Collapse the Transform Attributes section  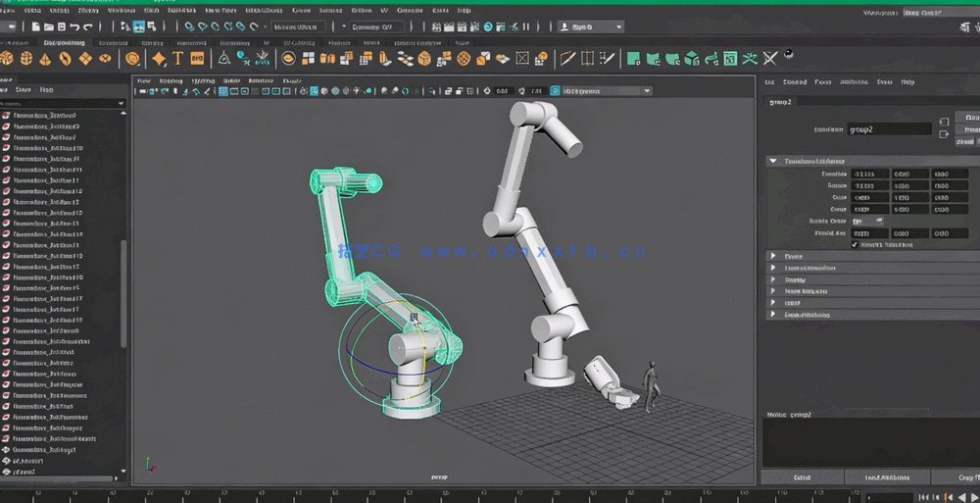pos(772,161)
